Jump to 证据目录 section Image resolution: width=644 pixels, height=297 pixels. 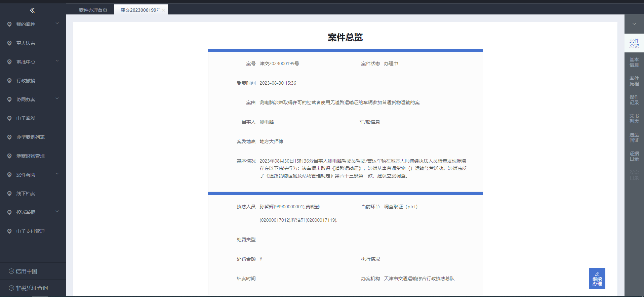pyautogui.click(x=634, y=156)
